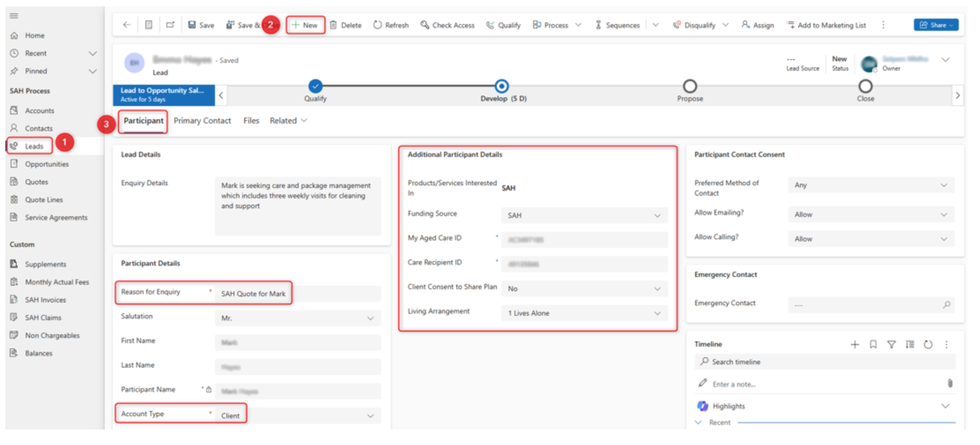The height and width of the screenshot is (445, 980).
Task: Expand the Highlights section chevron
Action: [x=945, y=406]
